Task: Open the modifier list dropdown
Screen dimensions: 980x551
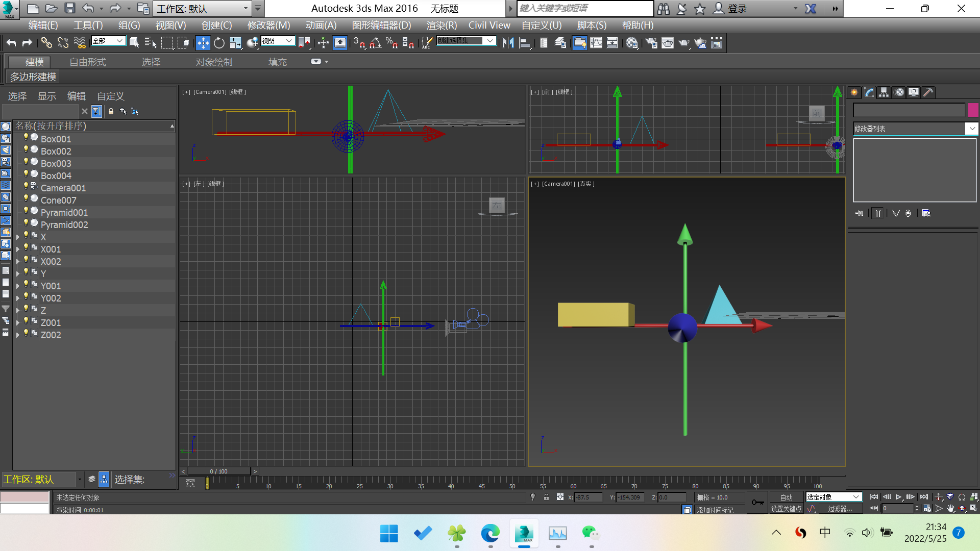Action: coord(971,129)
